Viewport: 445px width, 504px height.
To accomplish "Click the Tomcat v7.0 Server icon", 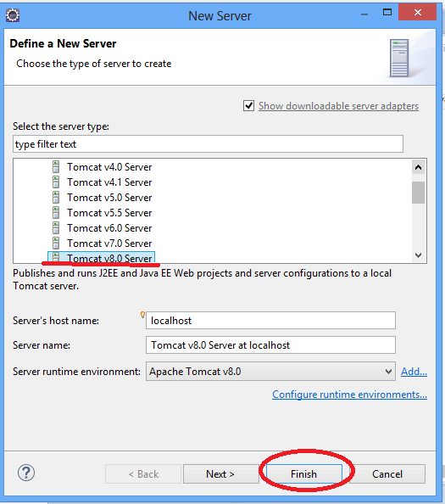I will coord(56,244).
